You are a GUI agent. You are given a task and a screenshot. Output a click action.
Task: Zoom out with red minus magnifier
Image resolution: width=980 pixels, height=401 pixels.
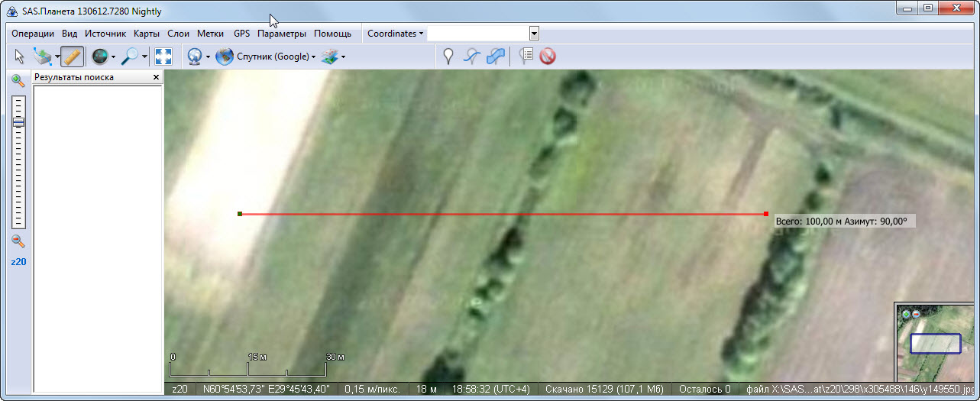pyautogui.click(x=18, y=241)
